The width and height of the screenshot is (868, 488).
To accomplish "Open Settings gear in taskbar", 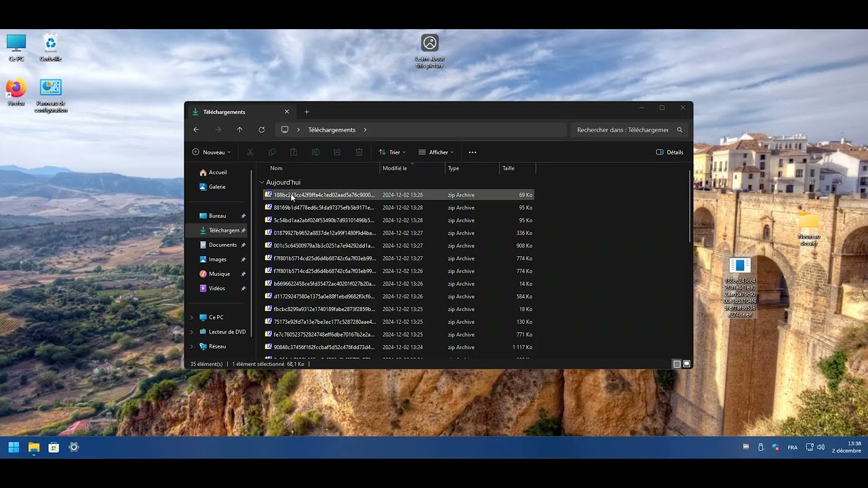I will click(x=74, y=447).
